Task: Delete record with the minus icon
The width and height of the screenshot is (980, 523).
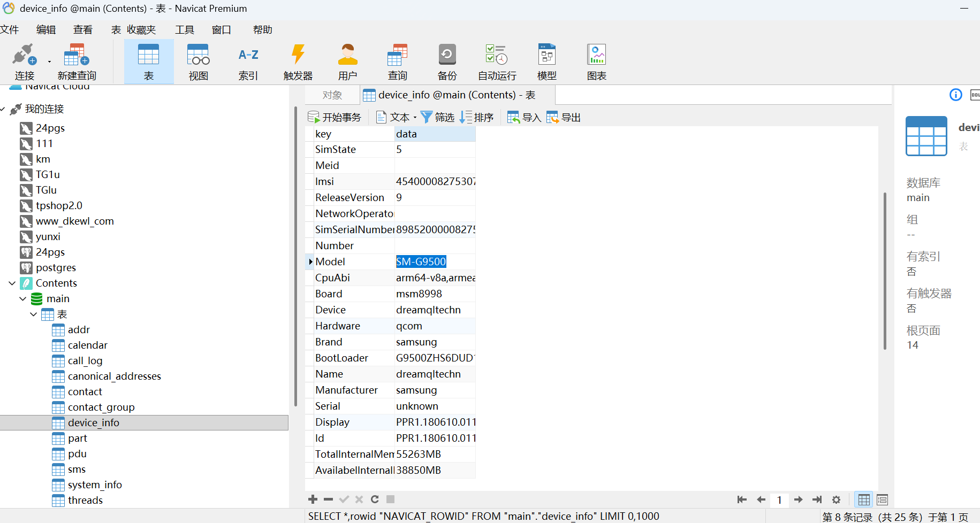Action: coord(329,499)
